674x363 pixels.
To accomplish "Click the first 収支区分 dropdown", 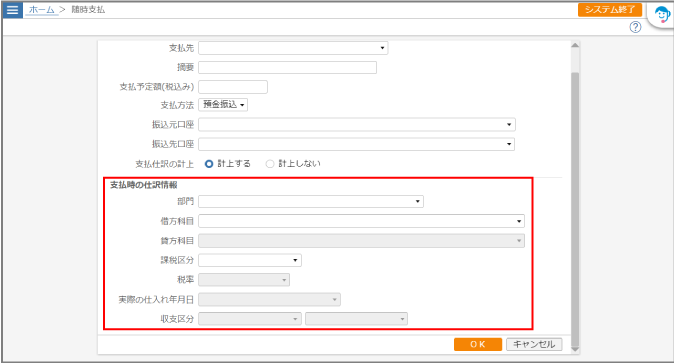I will pos(250,319).
